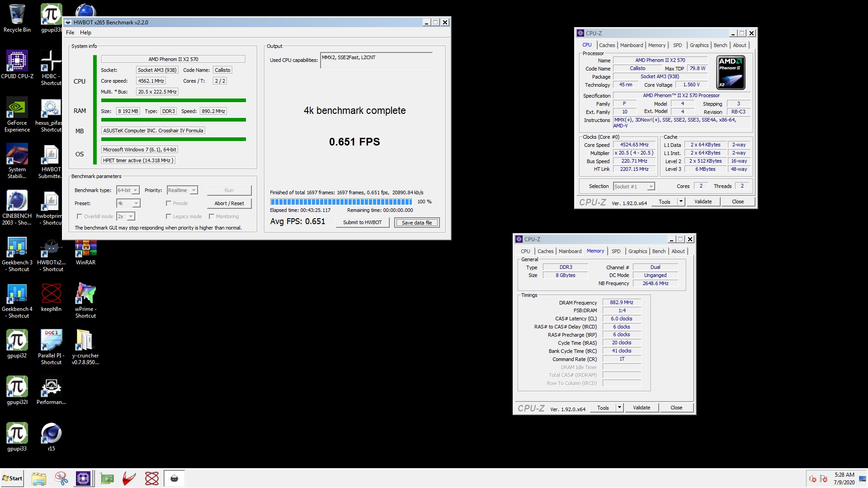868x488 pixels.
Task: Open the Socket #1 selection dropdown
Action: click(634, 187)
